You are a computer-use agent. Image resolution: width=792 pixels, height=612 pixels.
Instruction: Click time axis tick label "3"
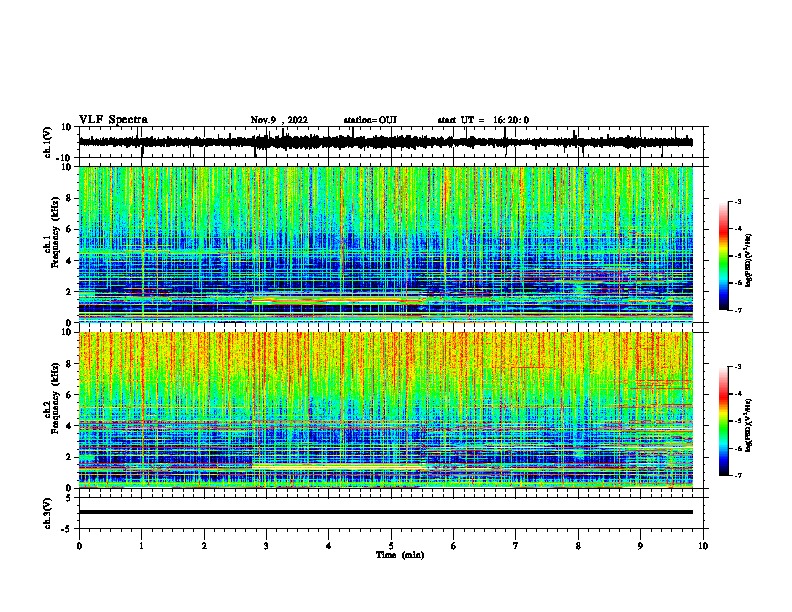[x=266, y=545]
